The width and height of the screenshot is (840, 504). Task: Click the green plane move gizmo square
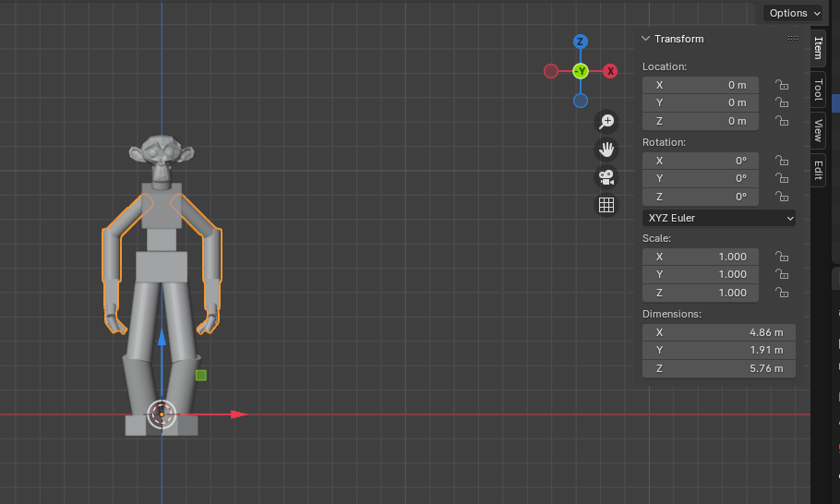[x=201, y=376]
